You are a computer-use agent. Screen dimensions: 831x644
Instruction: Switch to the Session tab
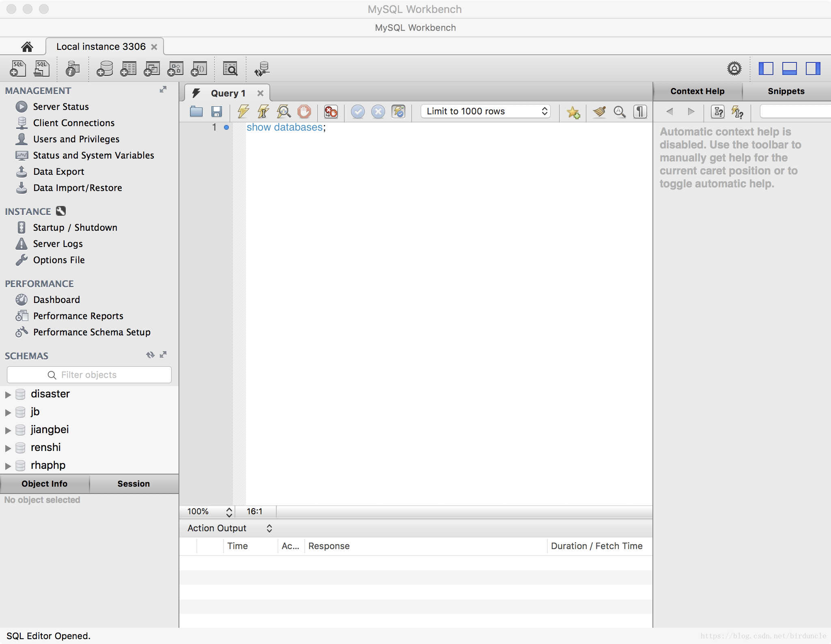[133, 484]
